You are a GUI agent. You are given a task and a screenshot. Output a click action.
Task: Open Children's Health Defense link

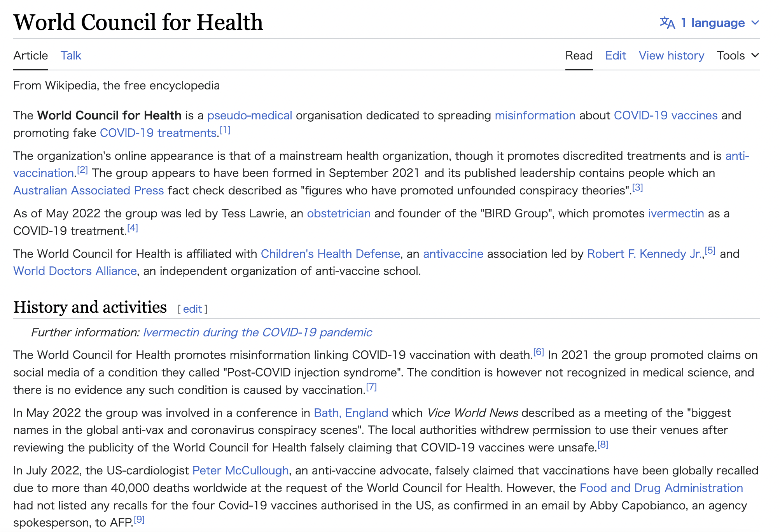pos(331,254)
